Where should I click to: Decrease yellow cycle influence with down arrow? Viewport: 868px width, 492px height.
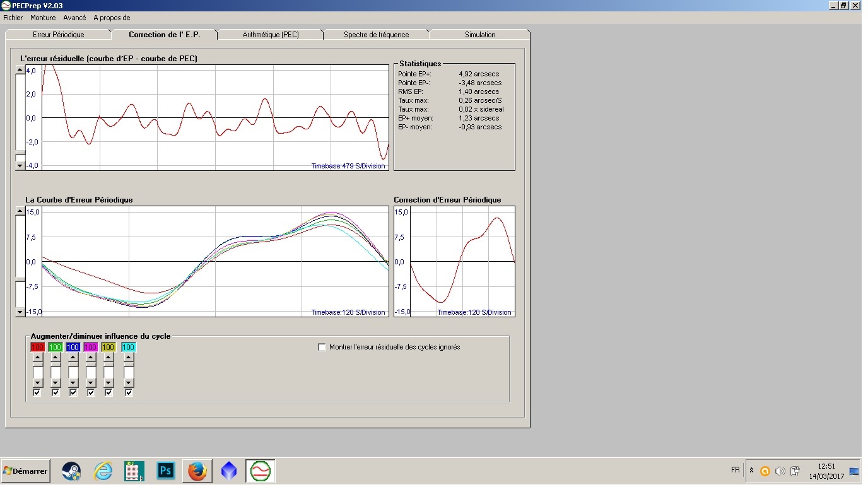click(x=108, y=383)
